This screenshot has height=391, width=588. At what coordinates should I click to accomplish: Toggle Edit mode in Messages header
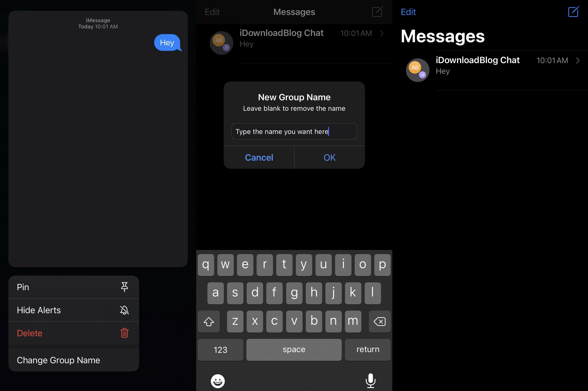tap(408, 11)
